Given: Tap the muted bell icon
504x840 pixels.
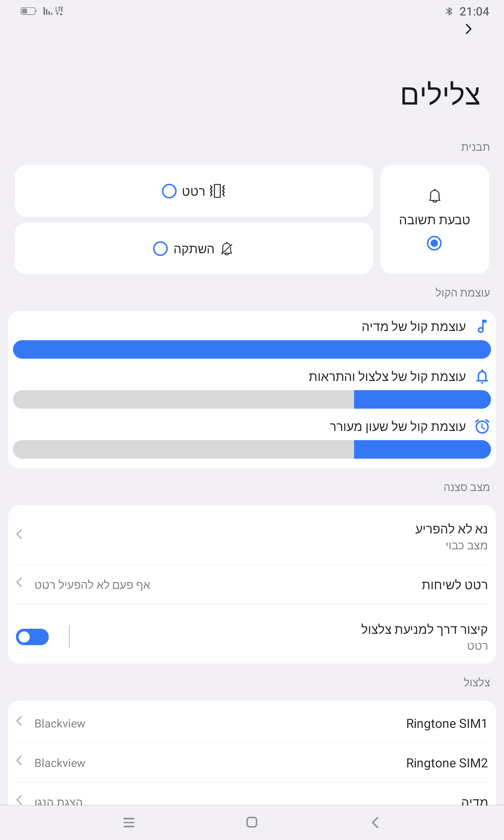Looking at the screenshot, I should click(227, 249).
